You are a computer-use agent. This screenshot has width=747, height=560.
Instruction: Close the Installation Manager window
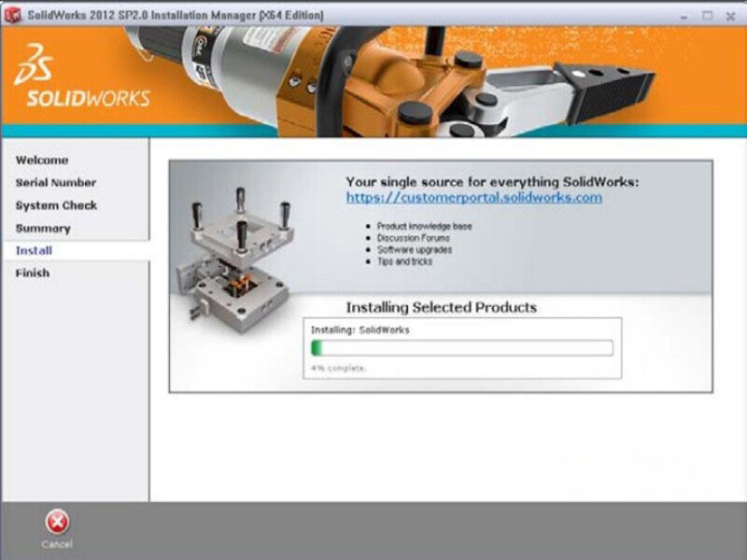tap(730, 16)
